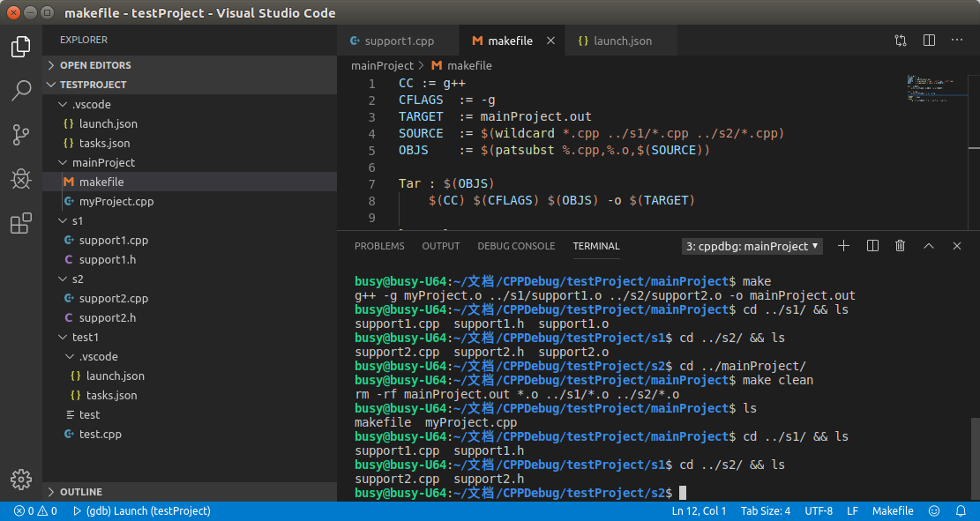Screen dimensions: 980x521
Task: Kill the terminal with trash icon
Action: [x=900, y=246]
